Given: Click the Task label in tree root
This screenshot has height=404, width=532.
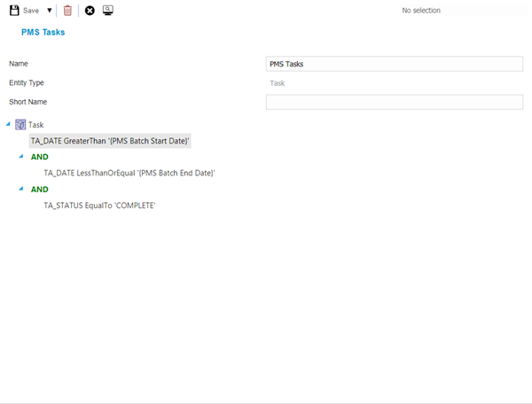Looking at the screenshot, I should tap(36, 125).
